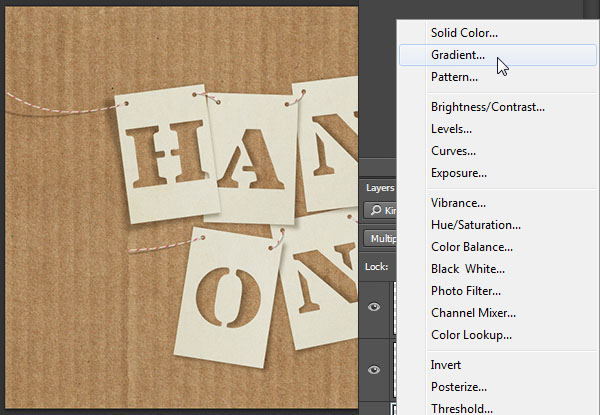Add a Photo Filter... layer
The image size is (600, 415).
tap(466, 291)
